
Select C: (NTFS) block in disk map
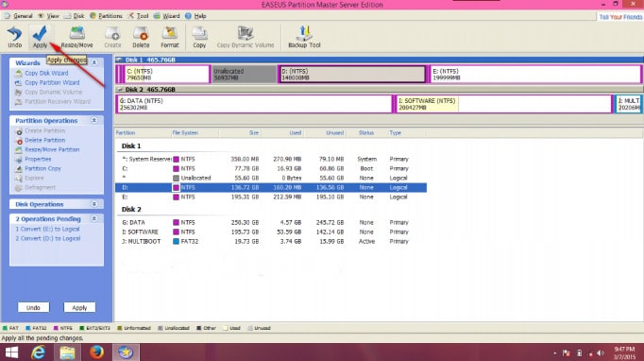(167, 75)
